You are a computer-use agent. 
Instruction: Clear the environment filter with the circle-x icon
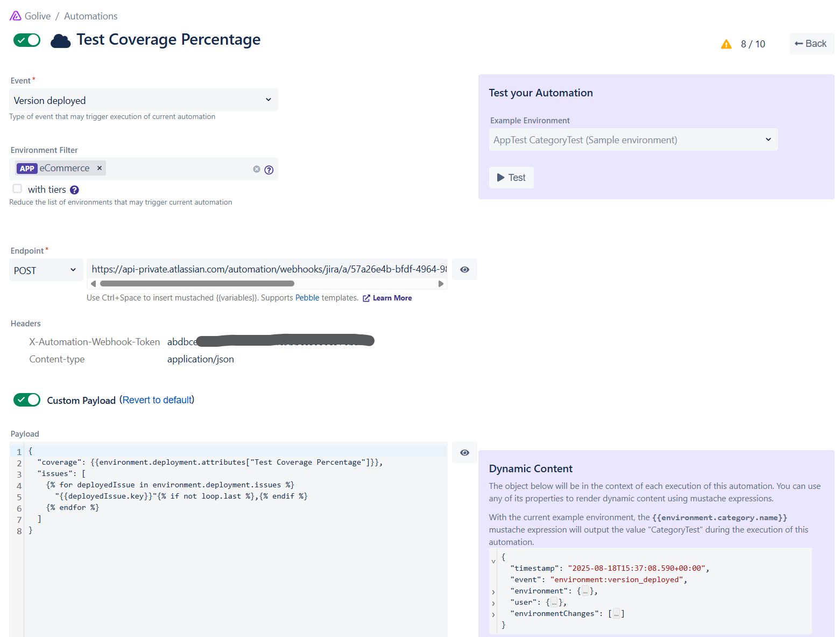[257, 169]
